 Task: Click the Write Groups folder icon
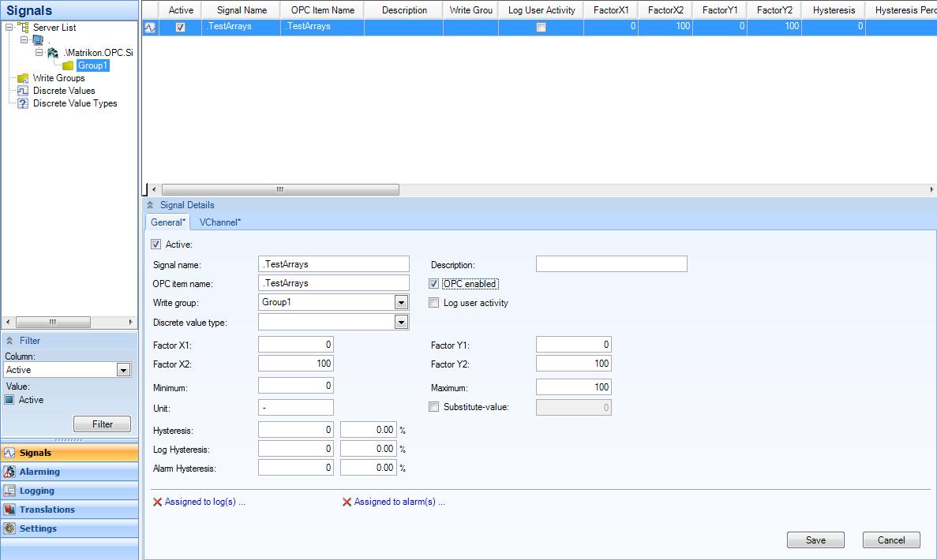23,78
